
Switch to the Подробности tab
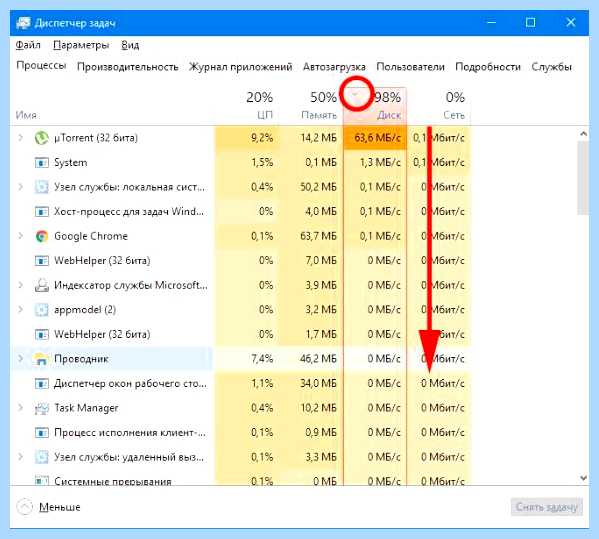[x=488, y=67]
